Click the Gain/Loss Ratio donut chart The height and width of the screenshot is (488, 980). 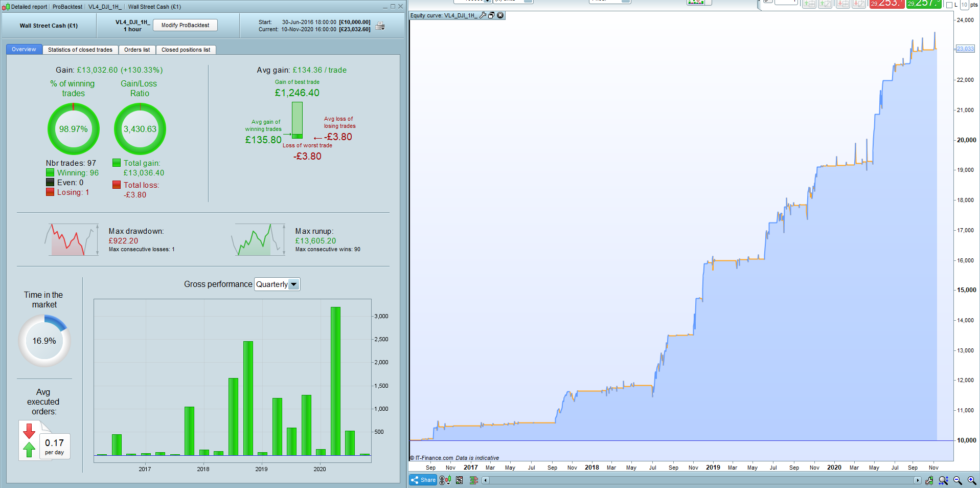[x=140, y=129]
